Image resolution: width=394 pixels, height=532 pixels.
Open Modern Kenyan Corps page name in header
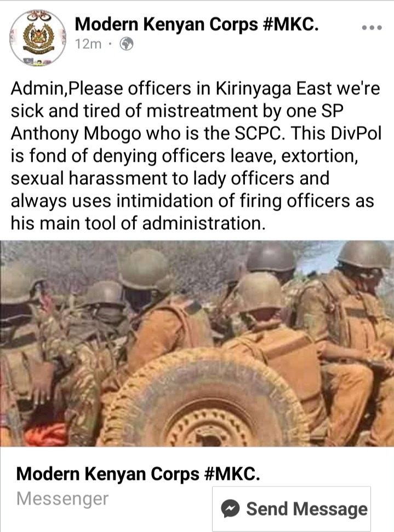coord(197,24)
